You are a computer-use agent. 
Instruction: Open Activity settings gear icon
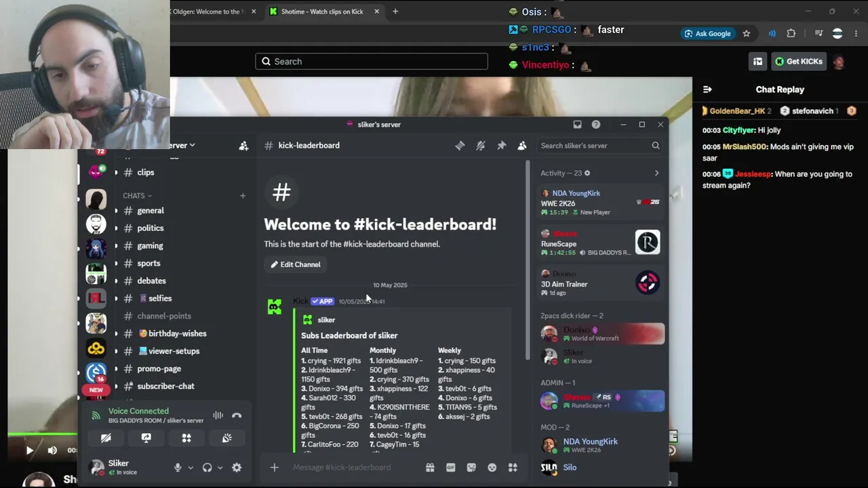click(587, 174)
